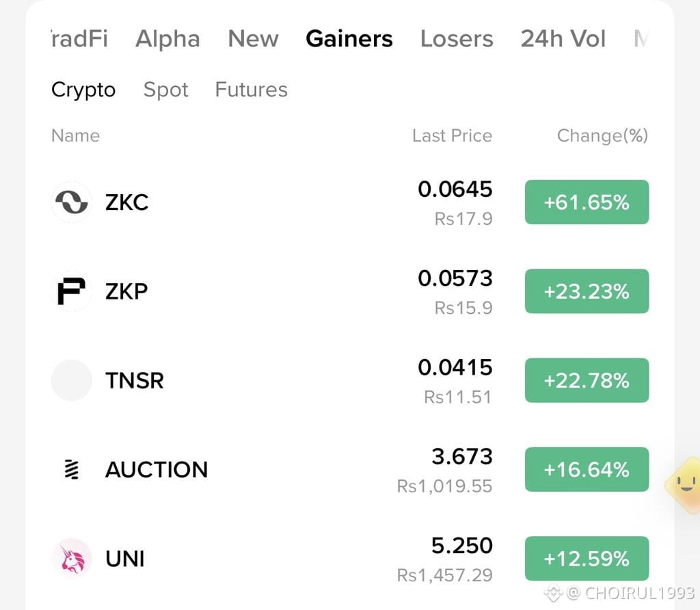The image size is (700, 610).
Task: Tap the ZKP coin logo icon
Action: pos(71,291)
